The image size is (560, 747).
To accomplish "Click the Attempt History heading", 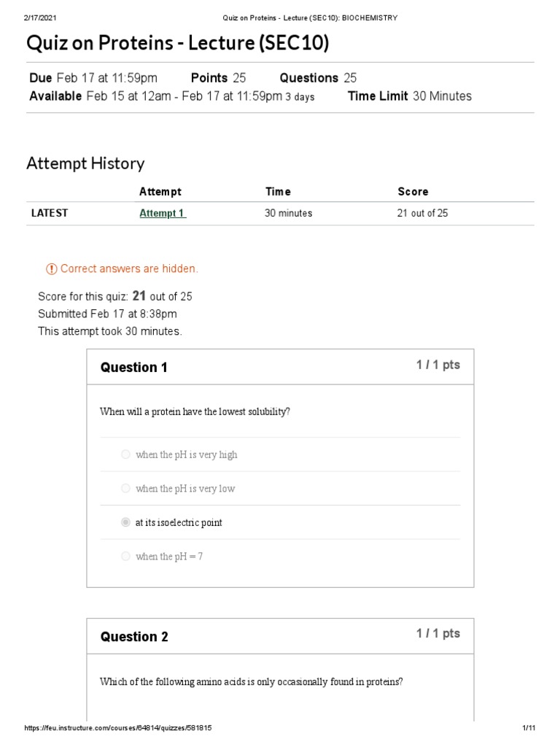I will [x=85, y=163].
